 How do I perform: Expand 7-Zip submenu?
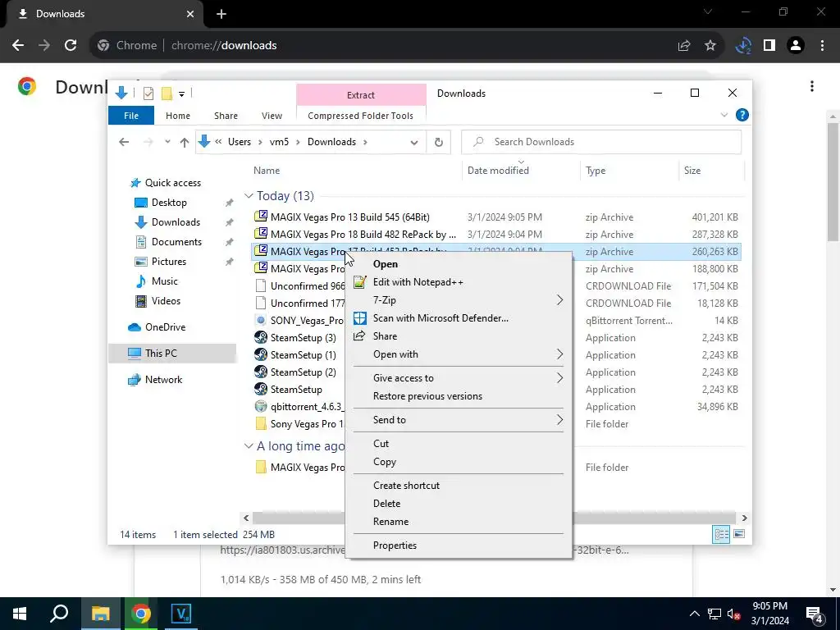(x=559, y=300)
